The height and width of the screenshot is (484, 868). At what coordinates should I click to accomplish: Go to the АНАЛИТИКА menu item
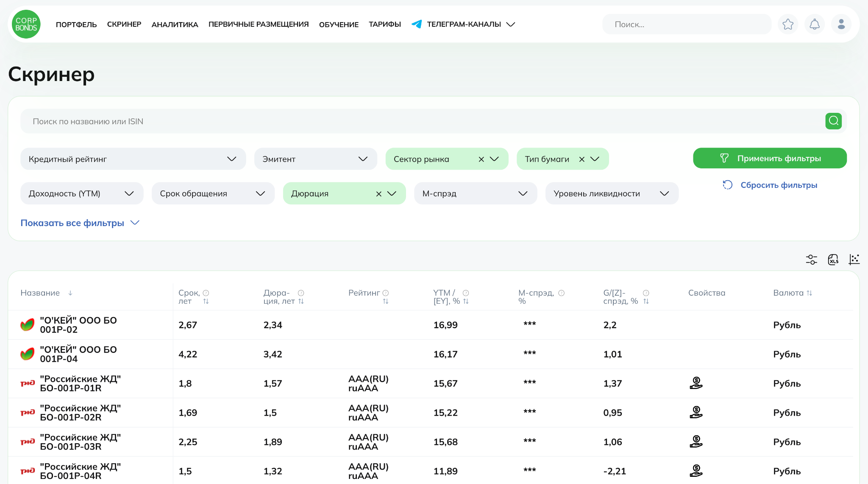175,24
